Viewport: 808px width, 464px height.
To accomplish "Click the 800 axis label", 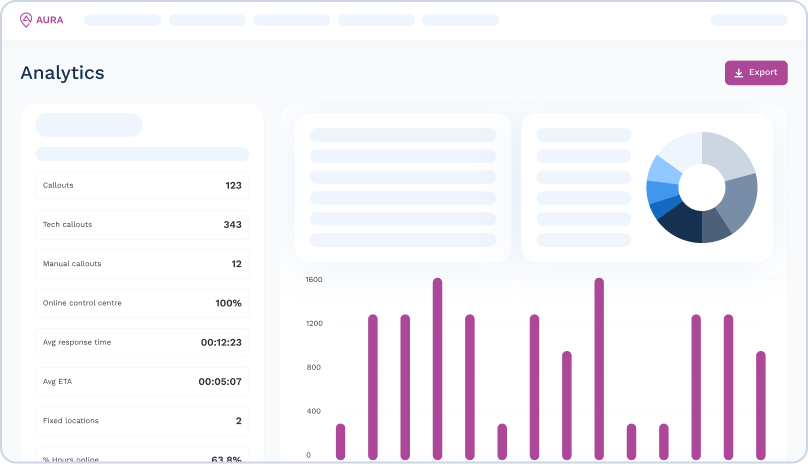I will (x=314, y=367).
